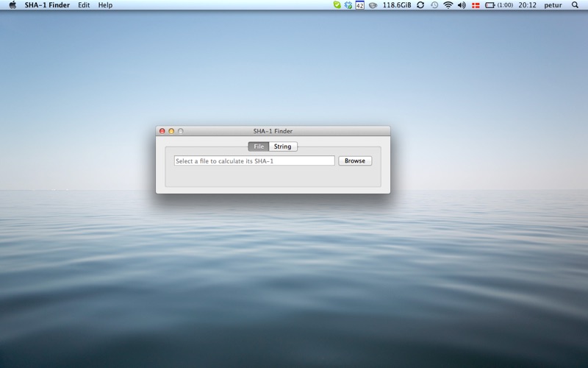The width and height of the screenshot is (588, 368).
Task: Click the volume speaker icon
Action: 462,5
